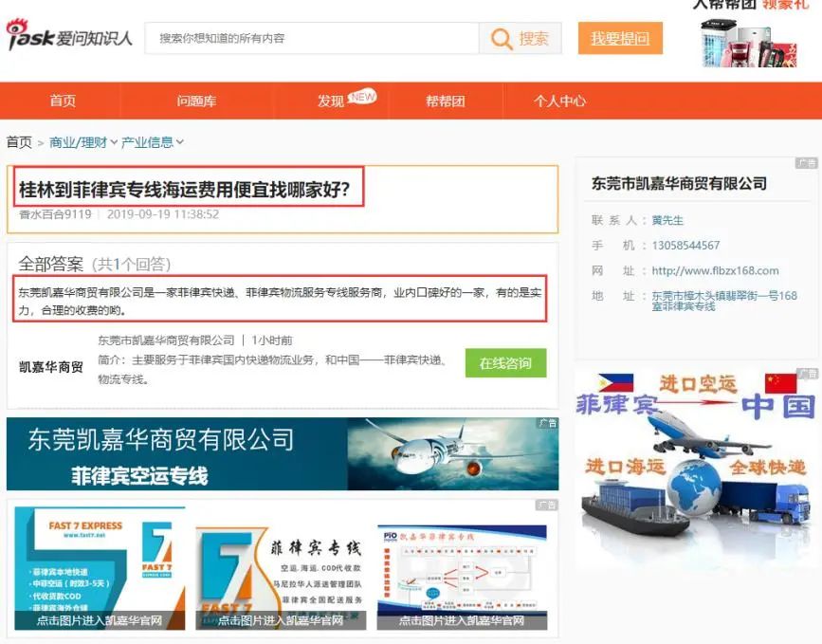Click the Philippine flag in the ad
The height and width of the screenshot is (644, 822).
(x=615, y=382)
